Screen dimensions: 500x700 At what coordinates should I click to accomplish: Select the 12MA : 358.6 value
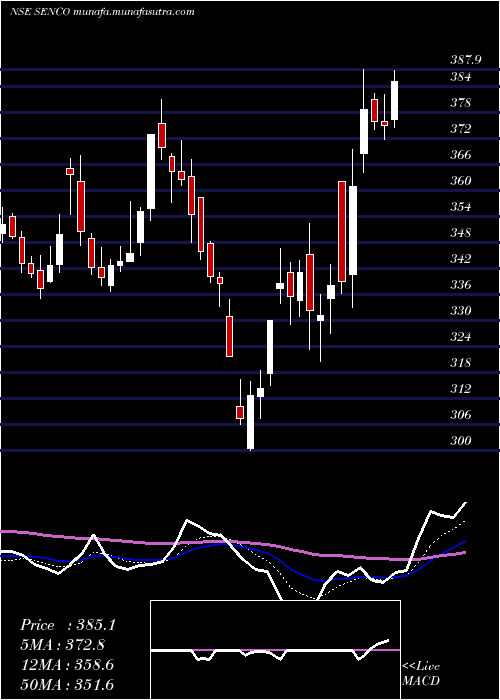point(67,664)
